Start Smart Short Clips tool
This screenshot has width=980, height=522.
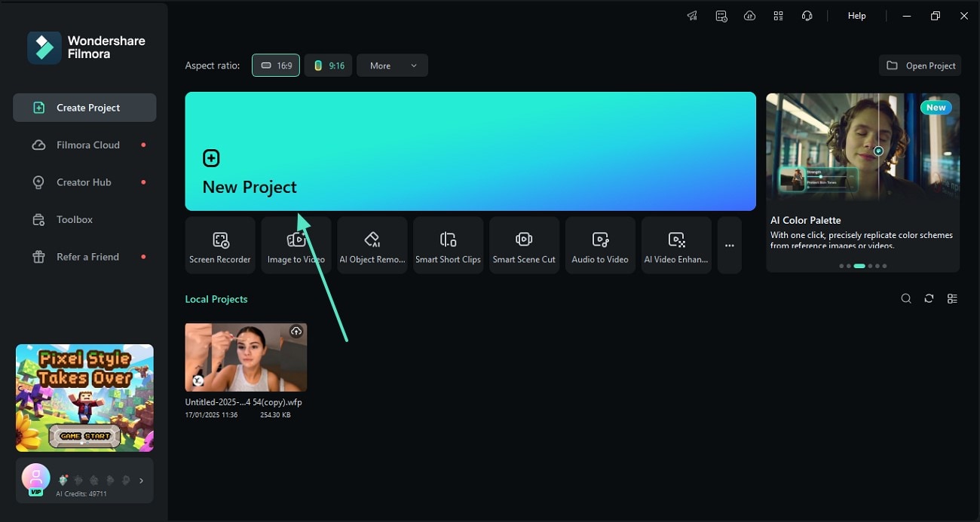pyautogui.click(x=449, y=246)
